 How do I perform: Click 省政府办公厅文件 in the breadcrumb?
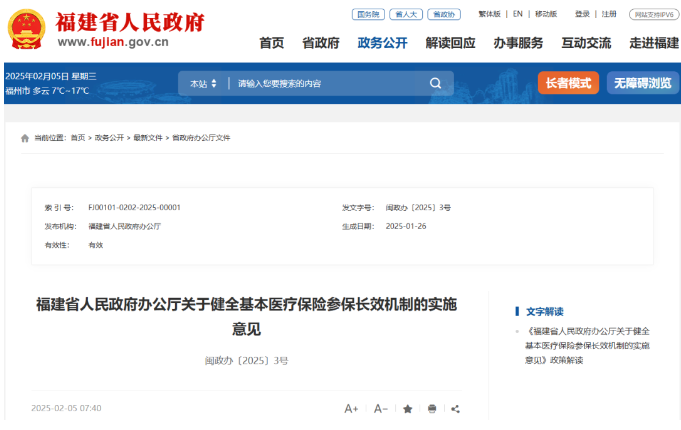pyautogui.click(x=201, y=138)
